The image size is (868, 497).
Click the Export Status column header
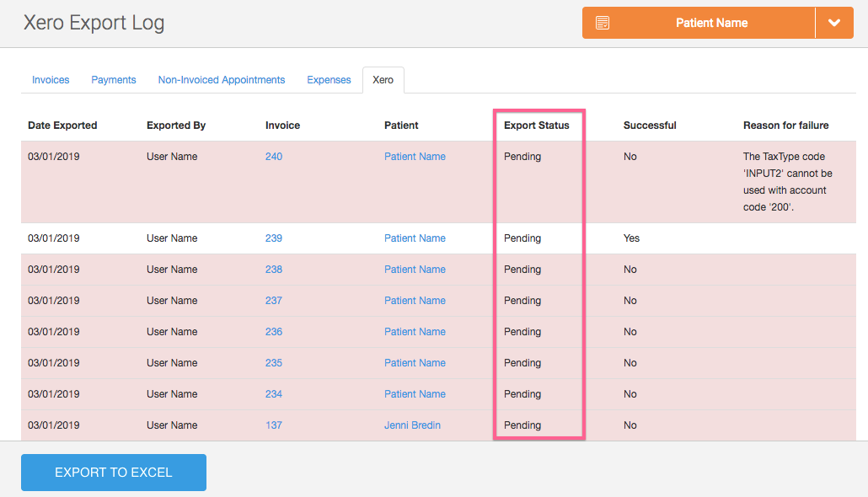click(x=537, y=126)
